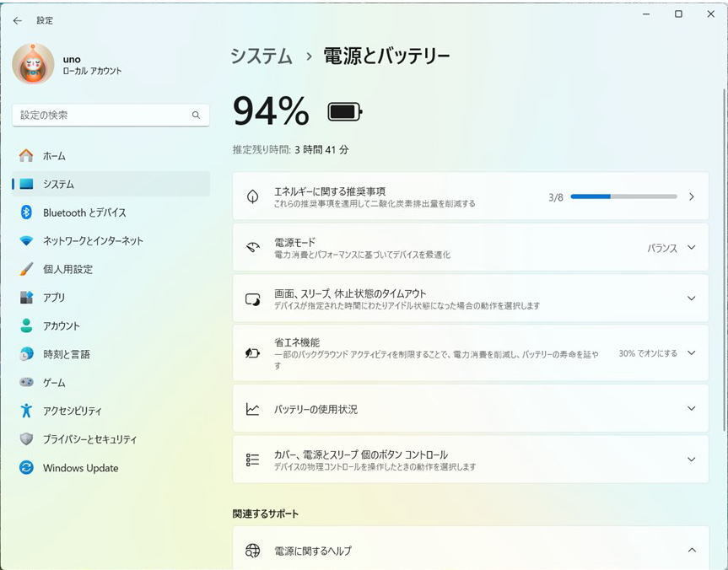Click the 省エネ機能 battery saver icon
The height and width of the screenshot is (570, 728).
[252, 353]
